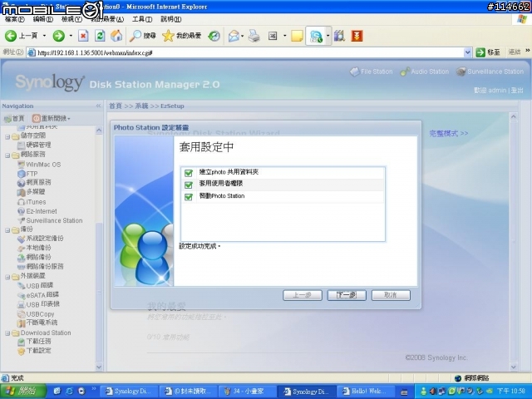Collapse the 備份 tree folder
The image size is (532, 399).
tap(7, 230)
